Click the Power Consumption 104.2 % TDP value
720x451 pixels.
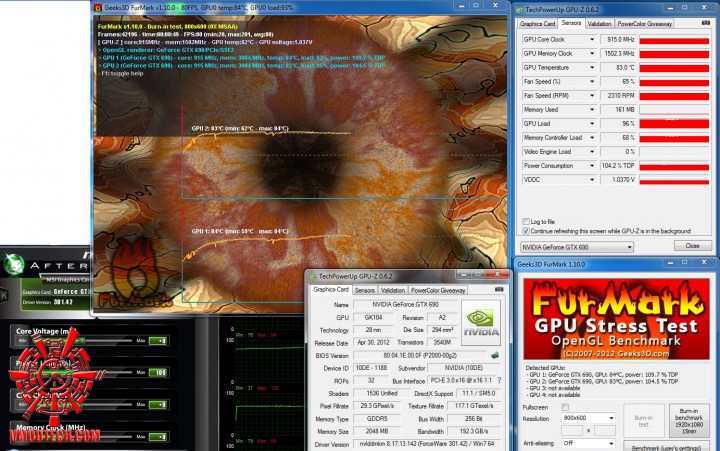pos(619,166)
